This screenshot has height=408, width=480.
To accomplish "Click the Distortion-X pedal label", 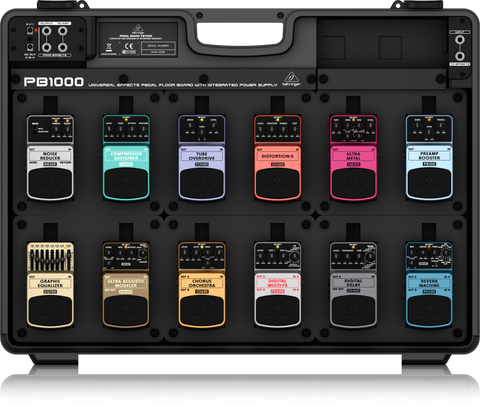I will point(277,156).
